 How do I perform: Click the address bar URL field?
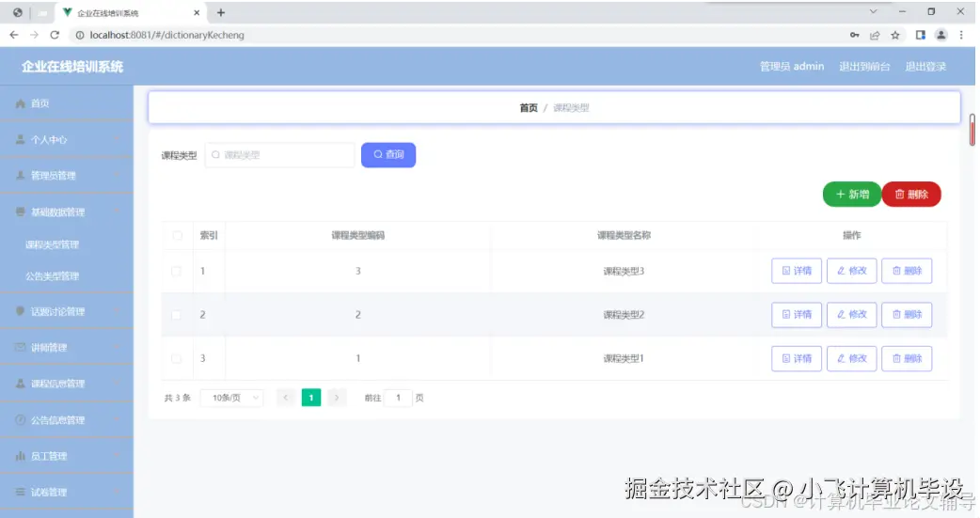(456, 35)
